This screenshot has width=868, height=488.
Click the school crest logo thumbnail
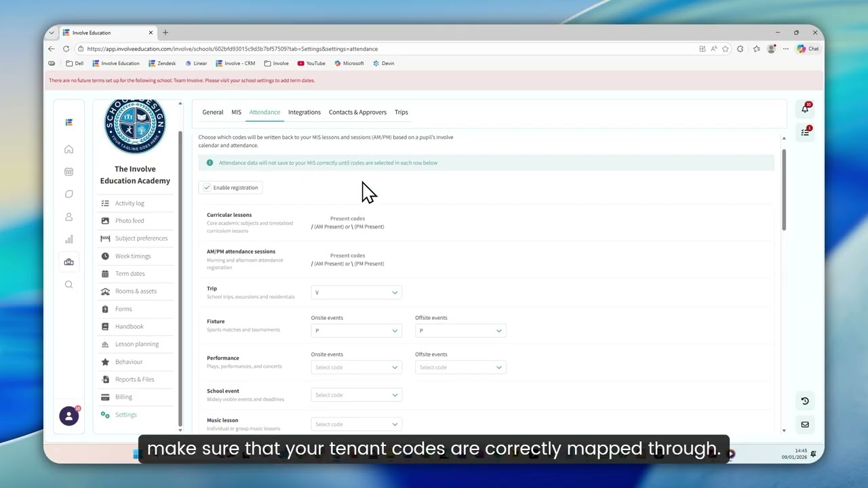coord(135,126)
